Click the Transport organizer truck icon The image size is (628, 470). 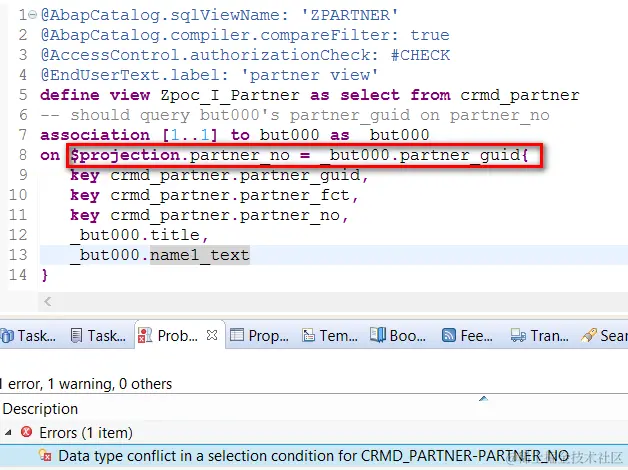pyautogui.click(x=518, y=335)
